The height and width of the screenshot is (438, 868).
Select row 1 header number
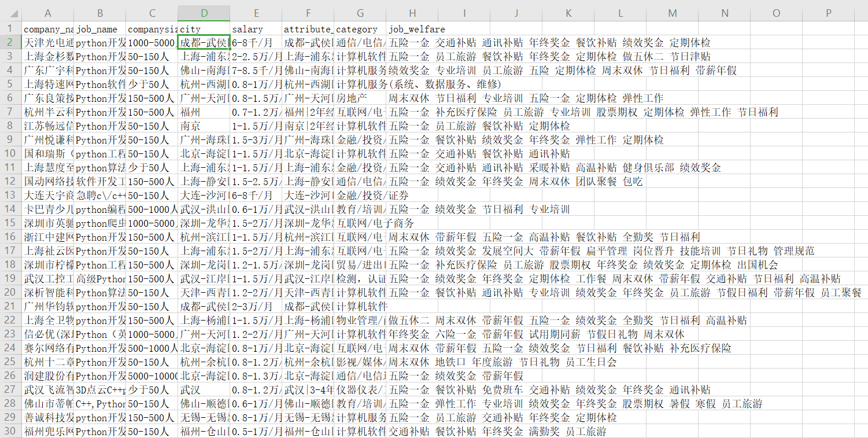tap(10, 29)
